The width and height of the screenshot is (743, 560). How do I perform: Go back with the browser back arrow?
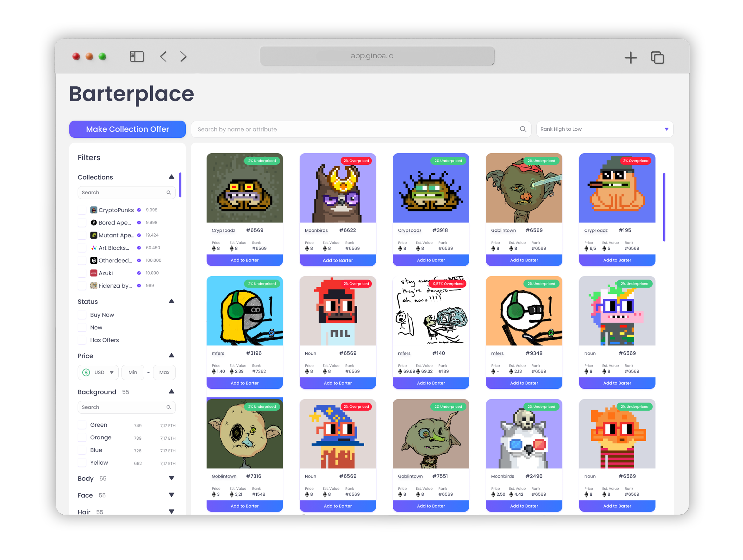[x=164, y=56]
